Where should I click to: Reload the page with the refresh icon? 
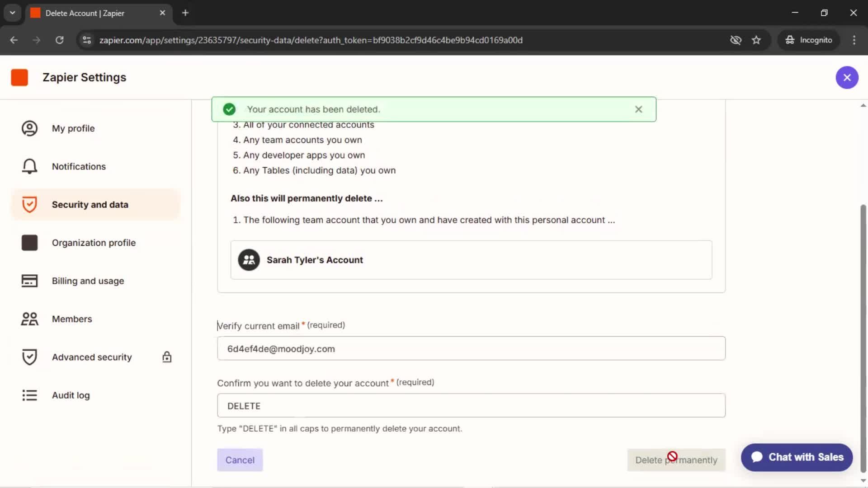click(59, 40)
